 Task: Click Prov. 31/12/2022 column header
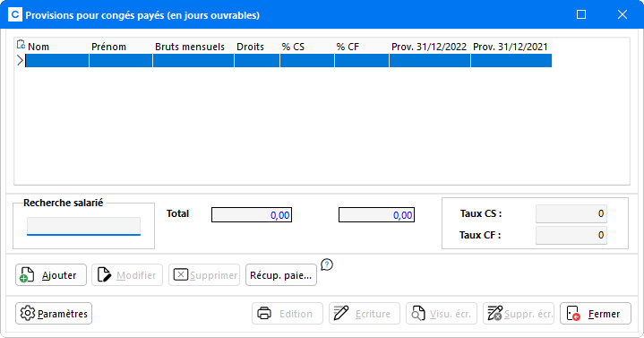[x=430, y=47]
